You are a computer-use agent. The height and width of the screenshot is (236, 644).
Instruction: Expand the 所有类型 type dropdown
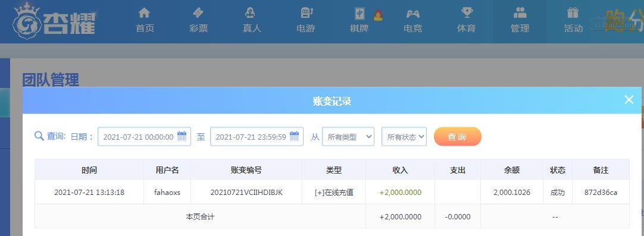pyautogui.click(x=348, y=137)
